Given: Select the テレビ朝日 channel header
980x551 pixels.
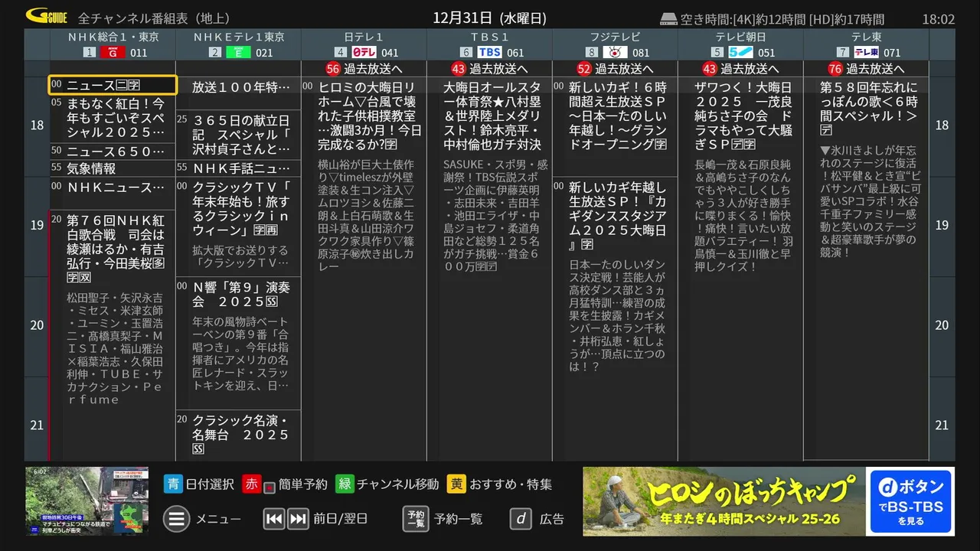Looking at the screenshot, I should point(740,45).
